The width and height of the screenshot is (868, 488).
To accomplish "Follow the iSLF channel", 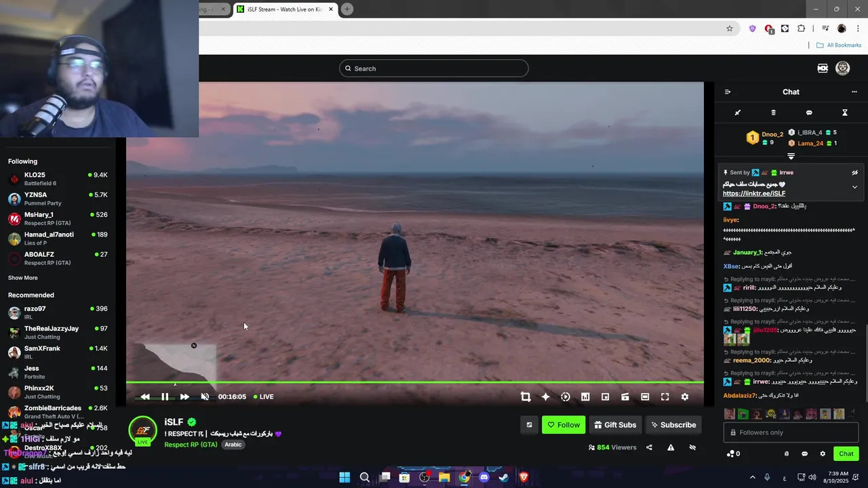I will pyautogui.click(x=564, y=425).
